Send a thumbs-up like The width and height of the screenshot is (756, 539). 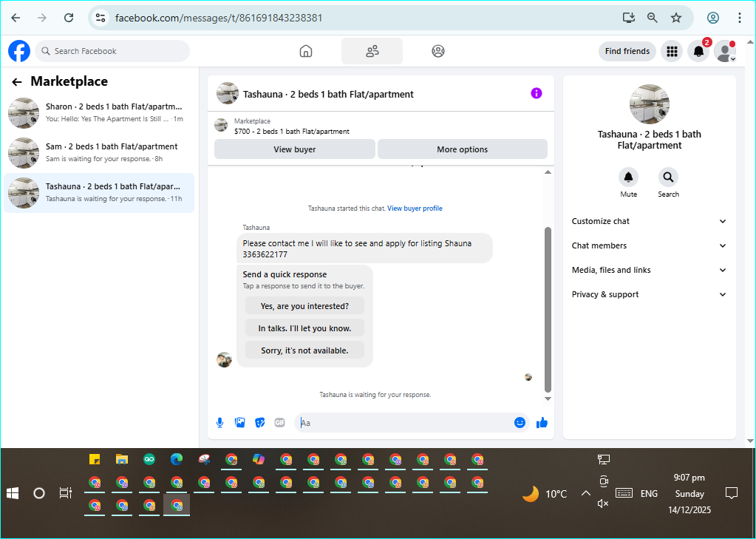[x=542, y=423]
